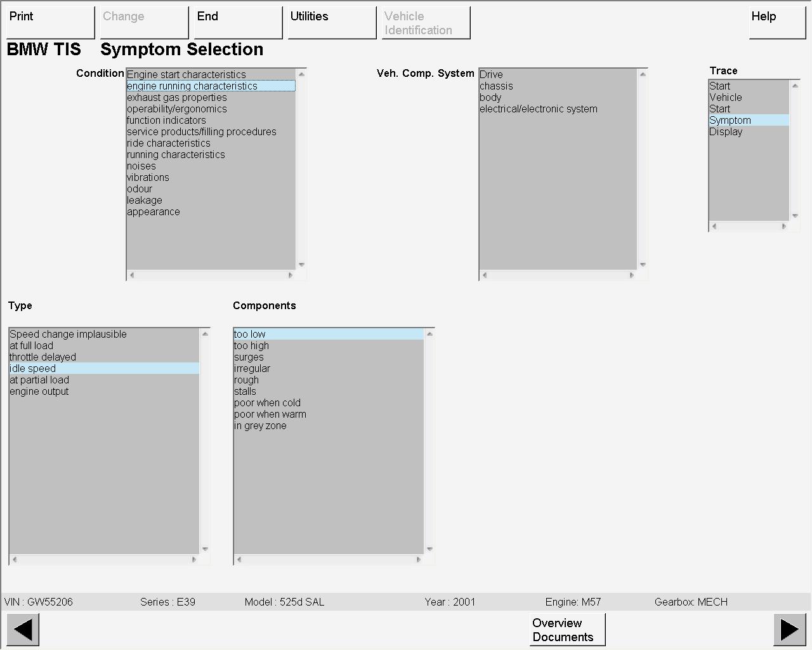Screen dimensions: 812x650
Task: Select 'stalls' component
Action: [329, 392]
